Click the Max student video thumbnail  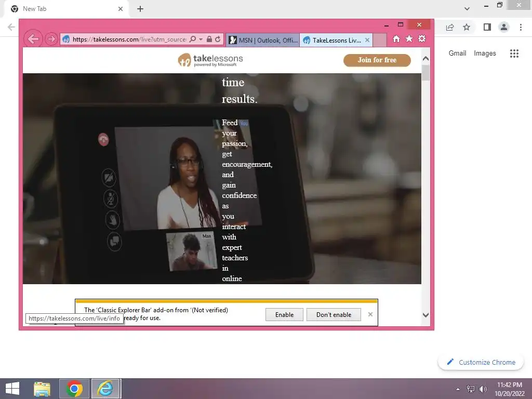tap(192, 251)
